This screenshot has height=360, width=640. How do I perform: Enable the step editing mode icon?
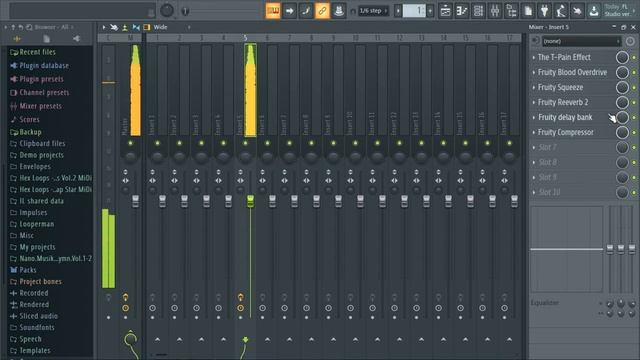[306, 11]
